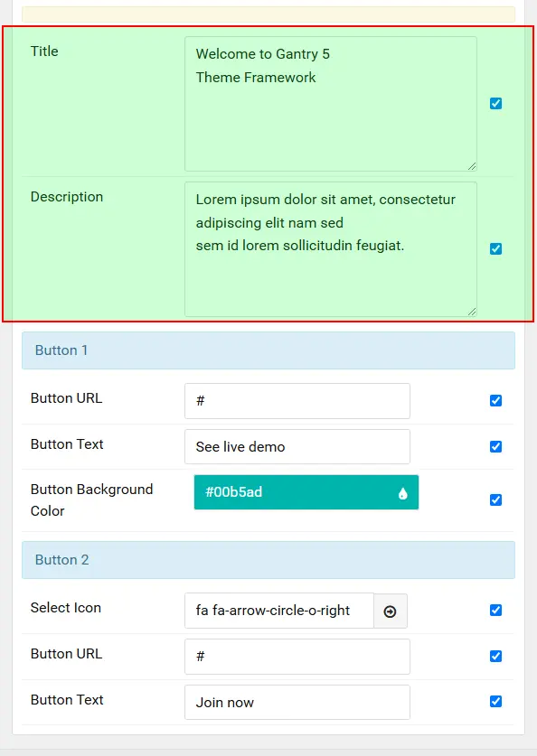Screen dimensions: 537x756
Task: Toggle Button Background Color checkbox
Action: coord(495,500)
